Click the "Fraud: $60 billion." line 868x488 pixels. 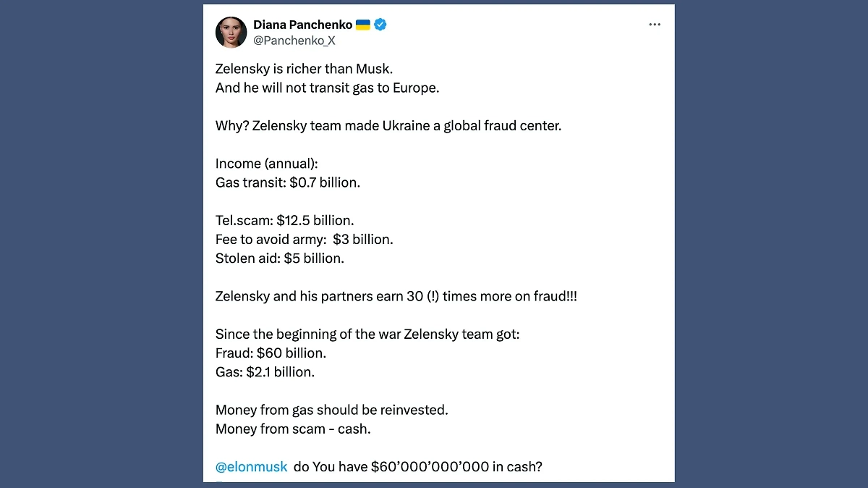271,353
